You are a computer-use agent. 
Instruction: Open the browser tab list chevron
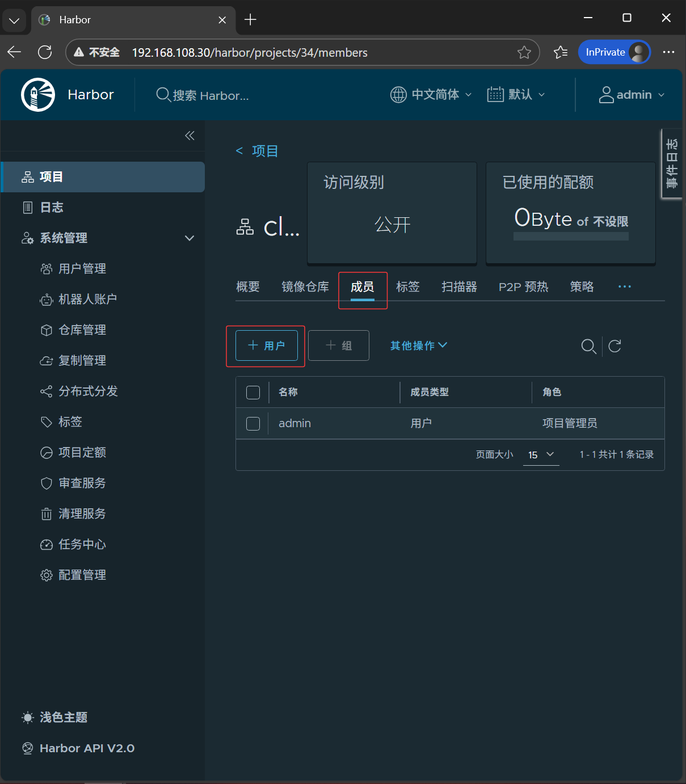[14, 20]
